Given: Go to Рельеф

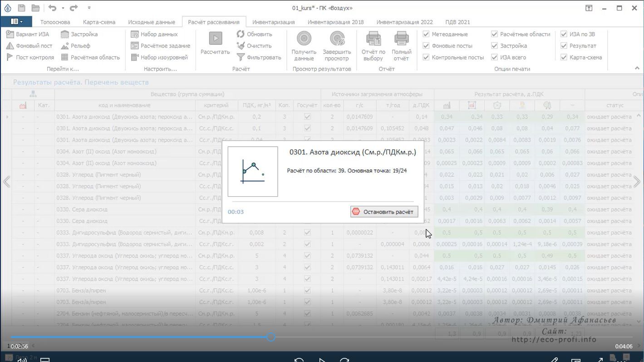Looking at the screenshot, I should 76,46.
